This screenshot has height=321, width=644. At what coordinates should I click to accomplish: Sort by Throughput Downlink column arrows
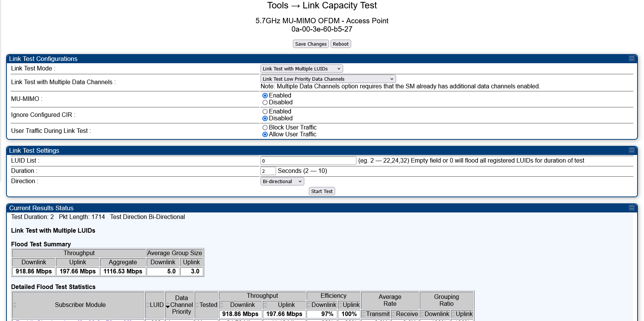222,305
